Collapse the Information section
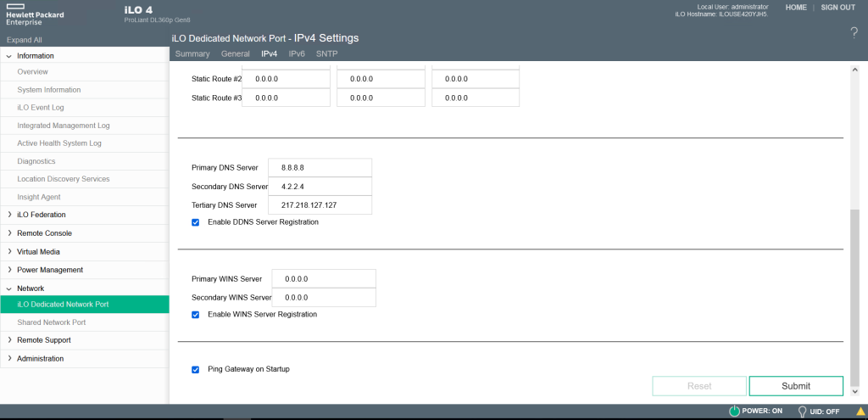 coord(8,56)
